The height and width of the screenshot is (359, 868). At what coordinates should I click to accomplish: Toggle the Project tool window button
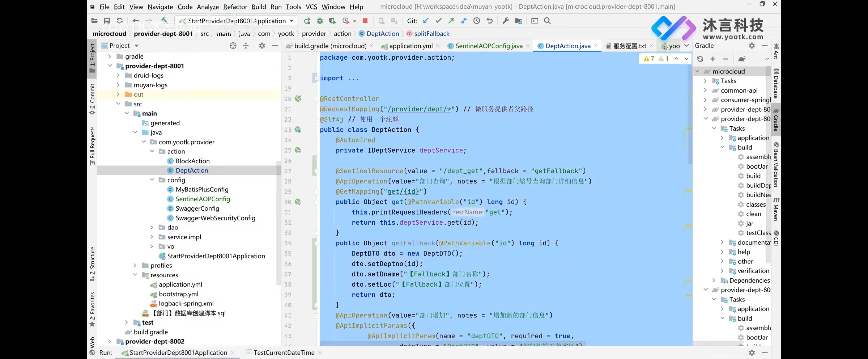92,58
